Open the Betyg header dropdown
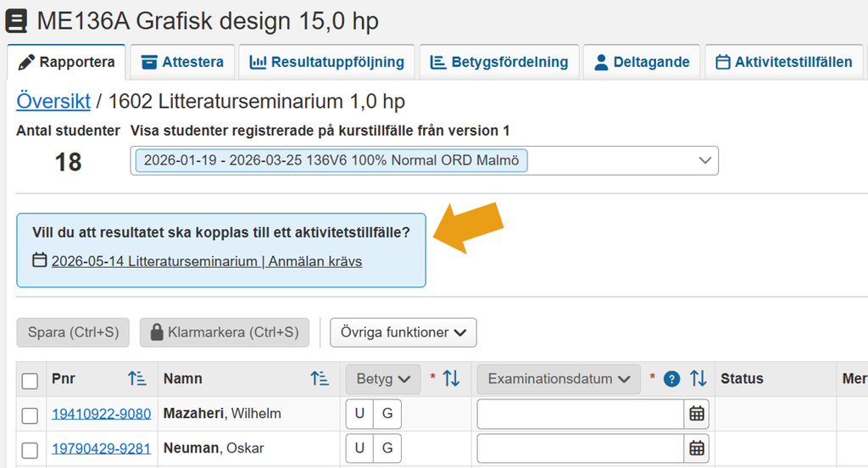Viewport: 868px width, 468px height. 383,379
